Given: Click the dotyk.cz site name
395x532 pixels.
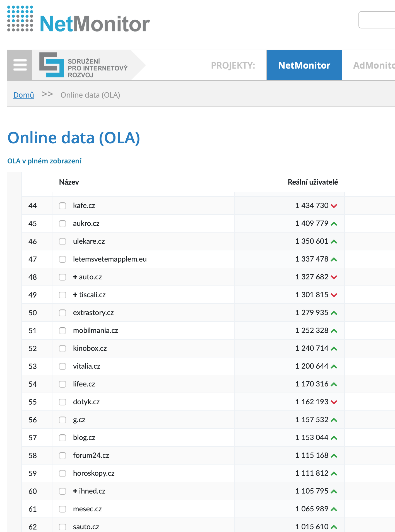Looking at the screenshot, I should point(86,402).
